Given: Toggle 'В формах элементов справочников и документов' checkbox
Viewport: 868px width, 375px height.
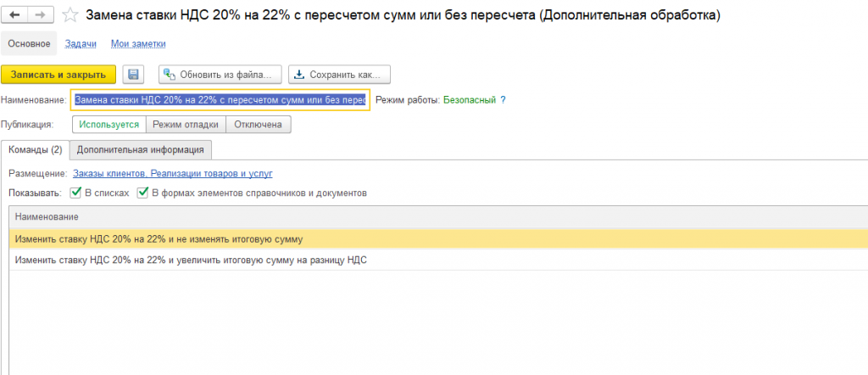Looking at the screenshot, I should (143, 193).
